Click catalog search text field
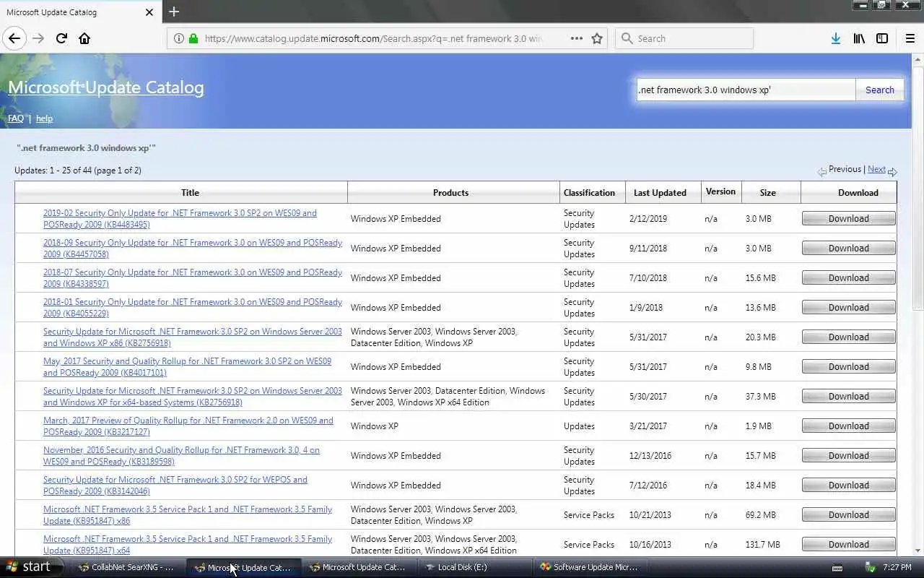 745,90
